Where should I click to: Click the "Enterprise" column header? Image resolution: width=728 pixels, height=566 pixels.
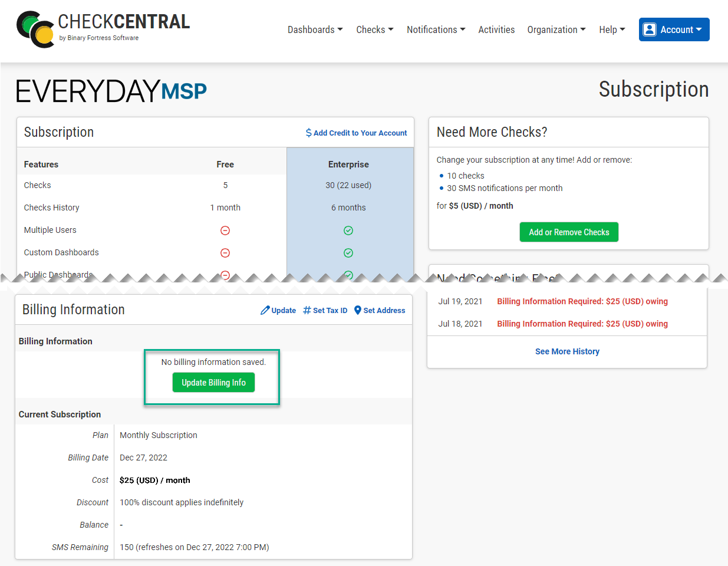[x=348, y=164]
